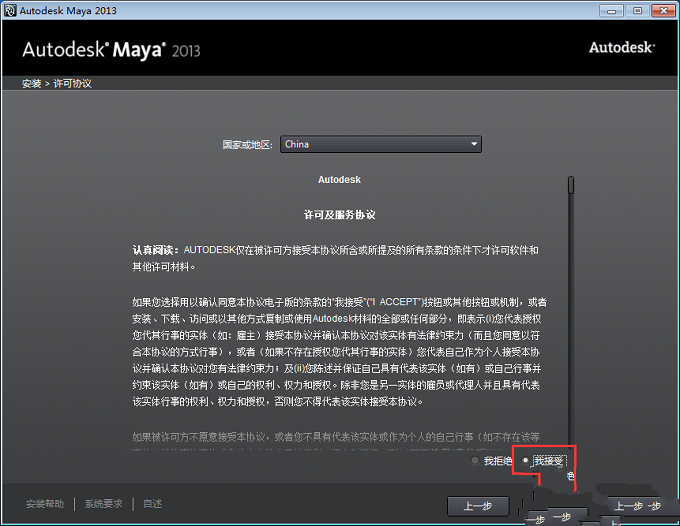Click the 上一步 back button
Viewport: 680px width, 526px height.
[x=478, y=506]
